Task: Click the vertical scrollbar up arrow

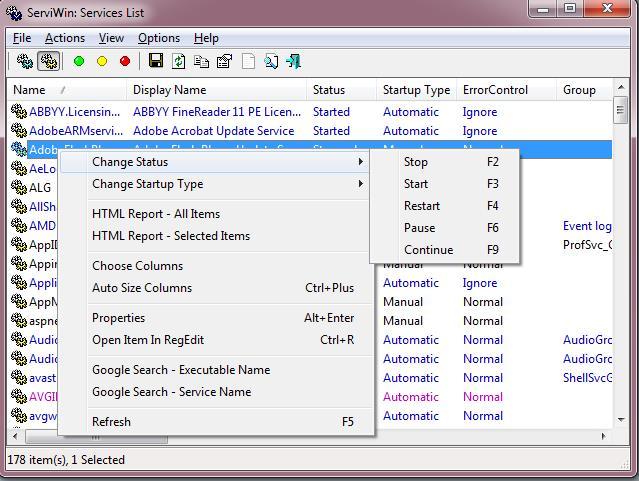Action: pos(621,87)
